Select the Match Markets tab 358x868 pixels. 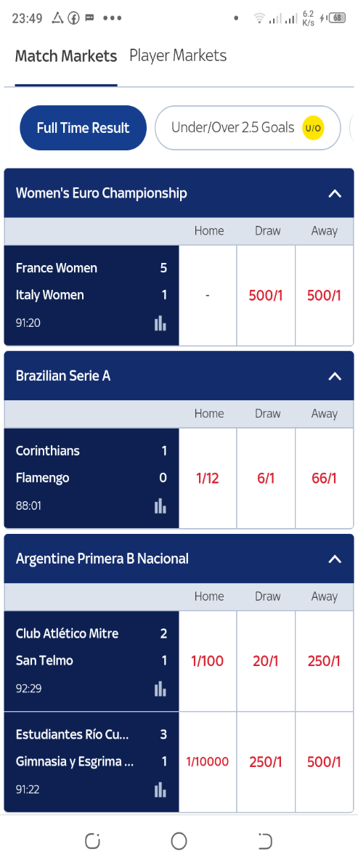point(66,57)
